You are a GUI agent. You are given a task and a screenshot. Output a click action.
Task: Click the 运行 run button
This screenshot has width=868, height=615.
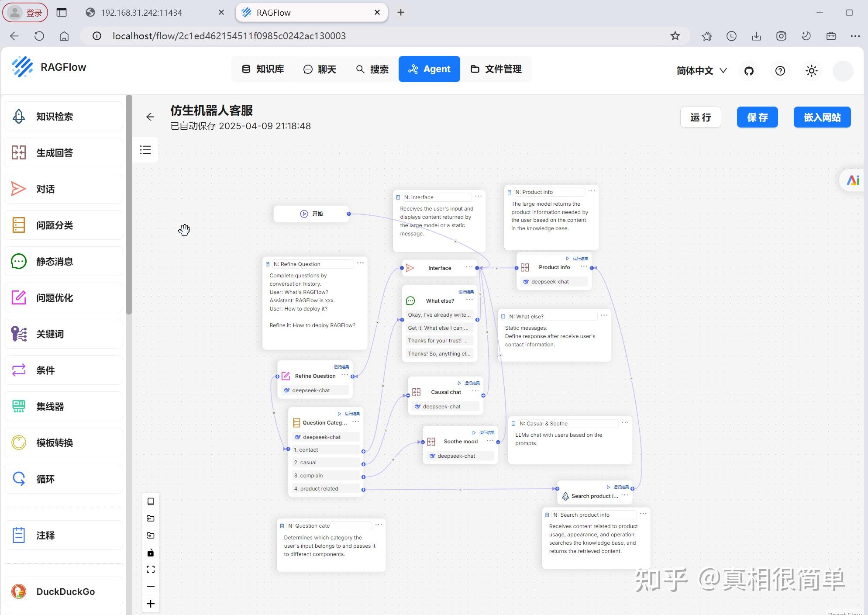(x=700, y=117)
